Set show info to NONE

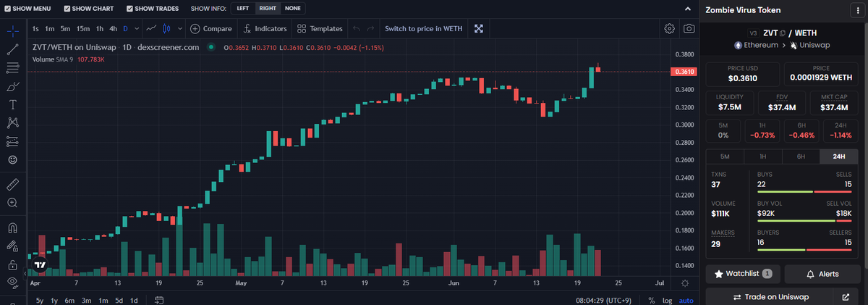tap(293, 9)
